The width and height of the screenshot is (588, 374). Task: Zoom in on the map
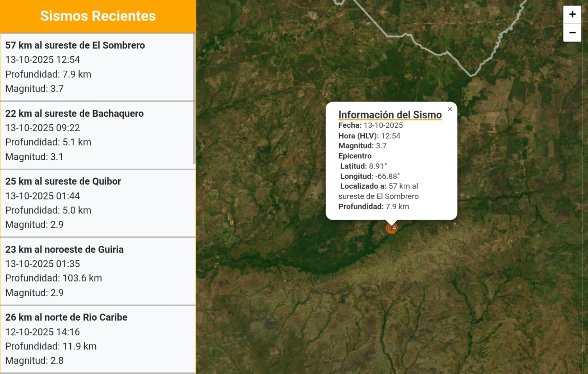click(x=572, y=15)
